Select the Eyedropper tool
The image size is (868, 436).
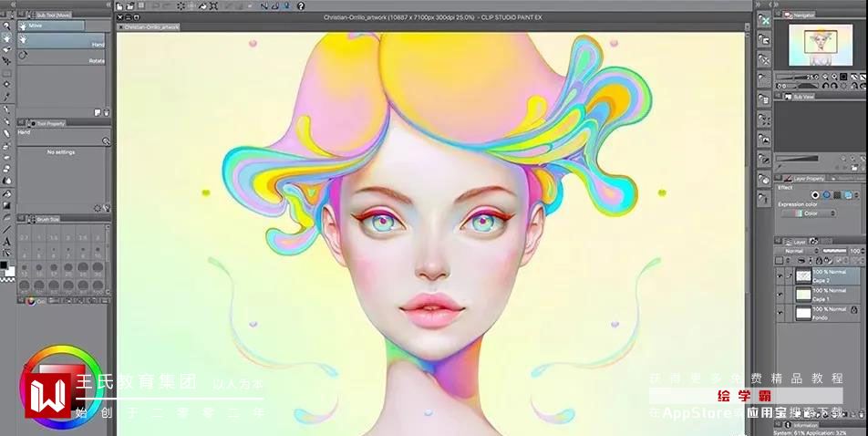6,96
